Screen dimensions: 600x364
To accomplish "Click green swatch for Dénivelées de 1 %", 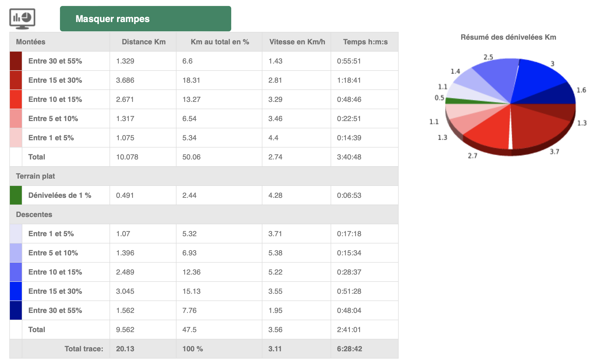I will (16, 195).
